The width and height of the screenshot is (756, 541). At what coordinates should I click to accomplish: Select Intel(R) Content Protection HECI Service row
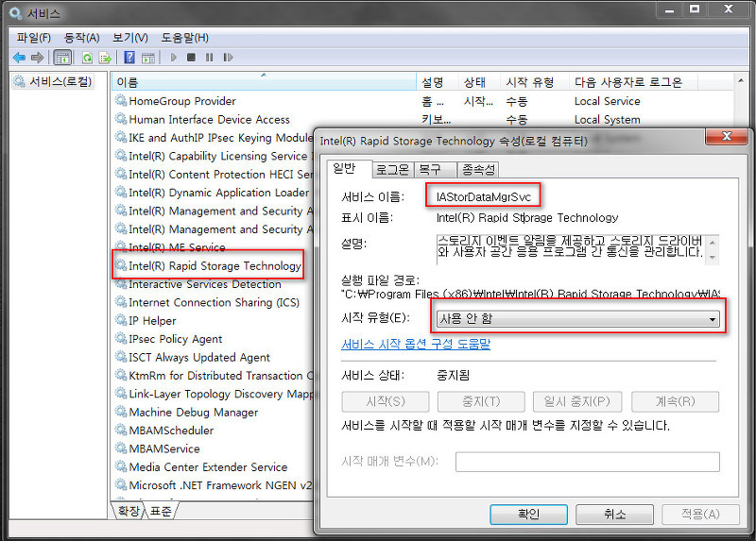click(214, 175)
